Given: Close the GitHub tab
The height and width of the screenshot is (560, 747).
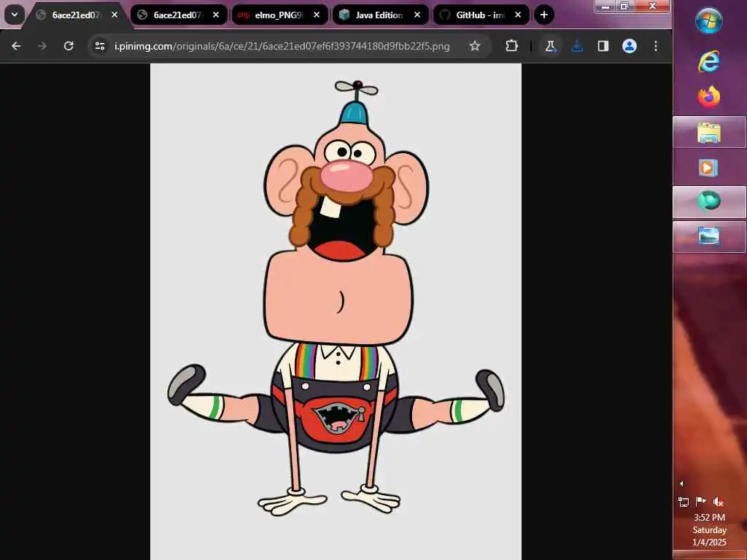Looking at the screenshot, I should pyautogui.click(x=518, y=15).
